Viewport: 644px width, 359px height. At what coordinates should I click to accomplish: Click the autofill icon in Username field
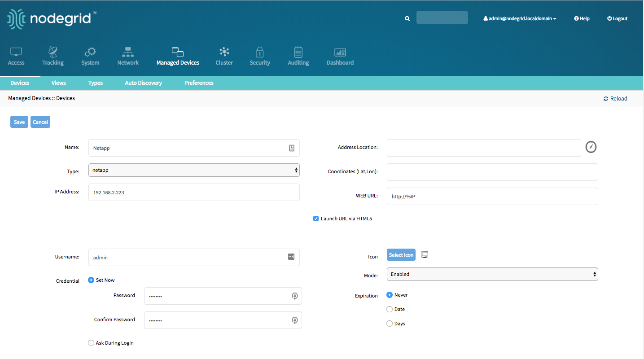(x=291, y=257)
